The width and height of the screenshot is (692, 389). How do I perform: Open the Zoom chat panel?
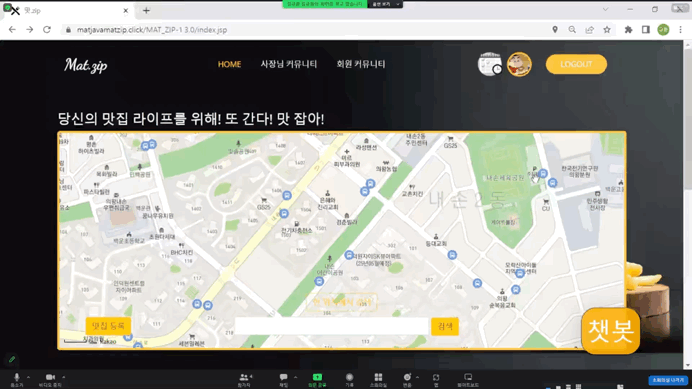pyautogui.click(x=283, y=379)
